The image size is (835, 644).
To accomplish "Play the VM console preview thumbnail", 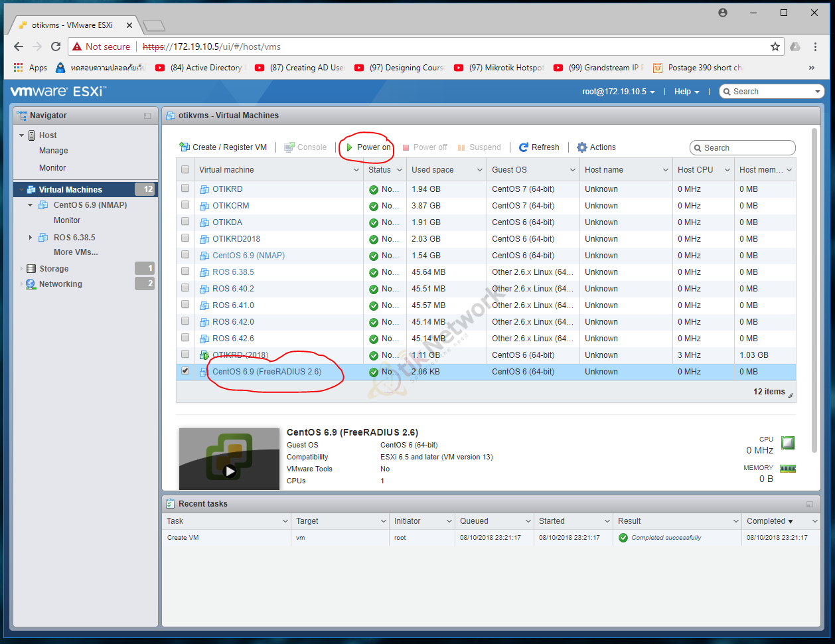I will pyautogui.click(x=229, y=471).
